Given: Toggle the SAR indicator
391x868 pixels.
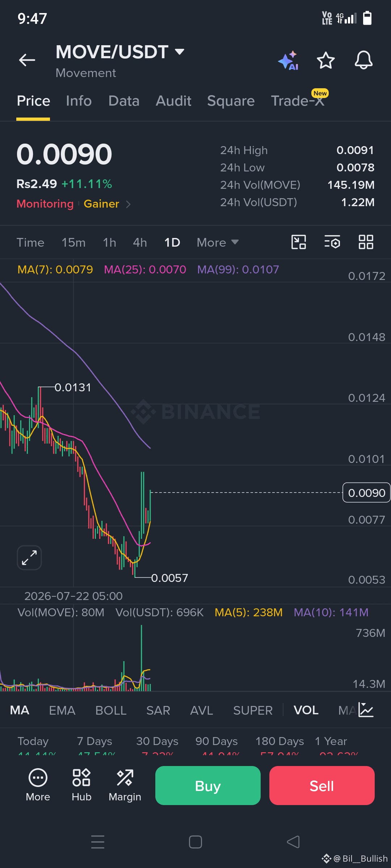Looking at the screenshot, I should pos(158,710).
